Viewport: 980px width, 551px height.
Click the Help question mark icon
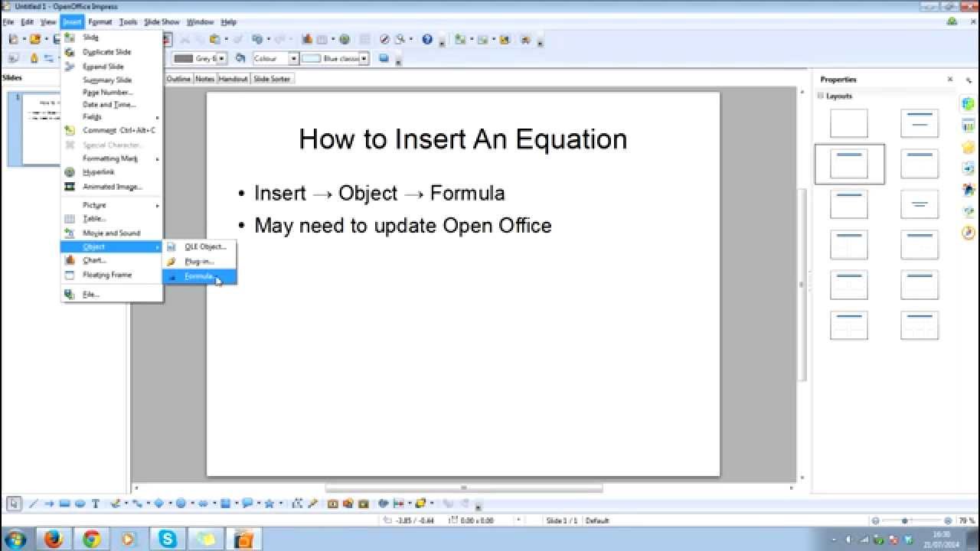pyautogui.click(x=426, y=39)
